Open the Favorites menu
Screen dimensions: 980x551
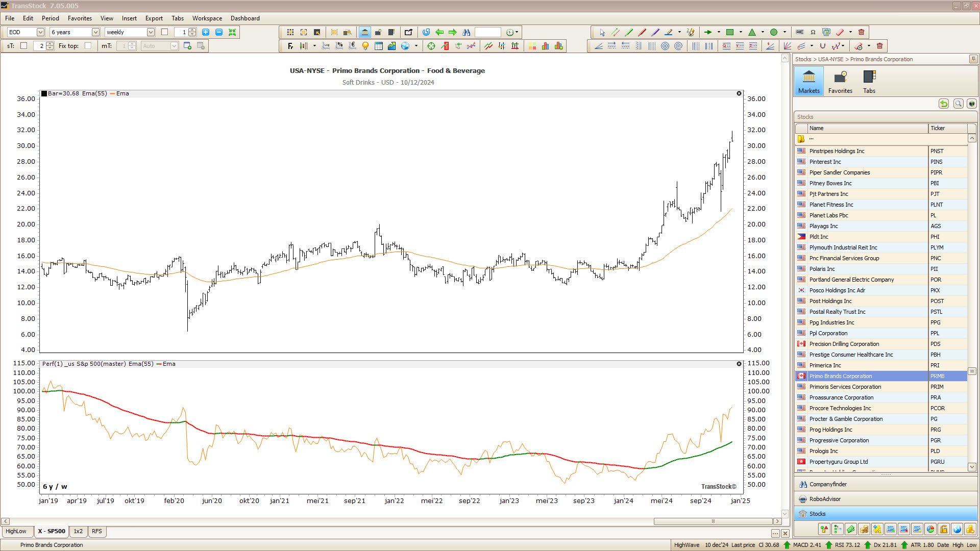click(80, 18)
